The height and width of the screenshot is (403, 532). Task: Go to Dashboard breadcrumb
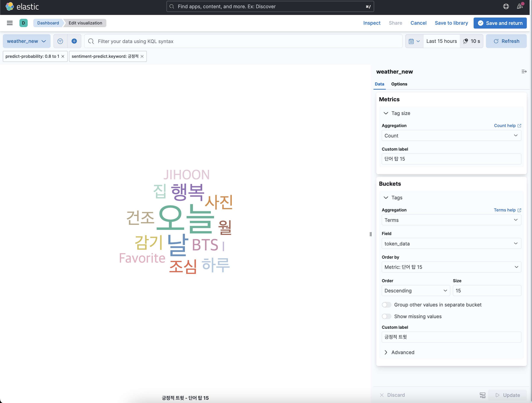tap(48, 23)
